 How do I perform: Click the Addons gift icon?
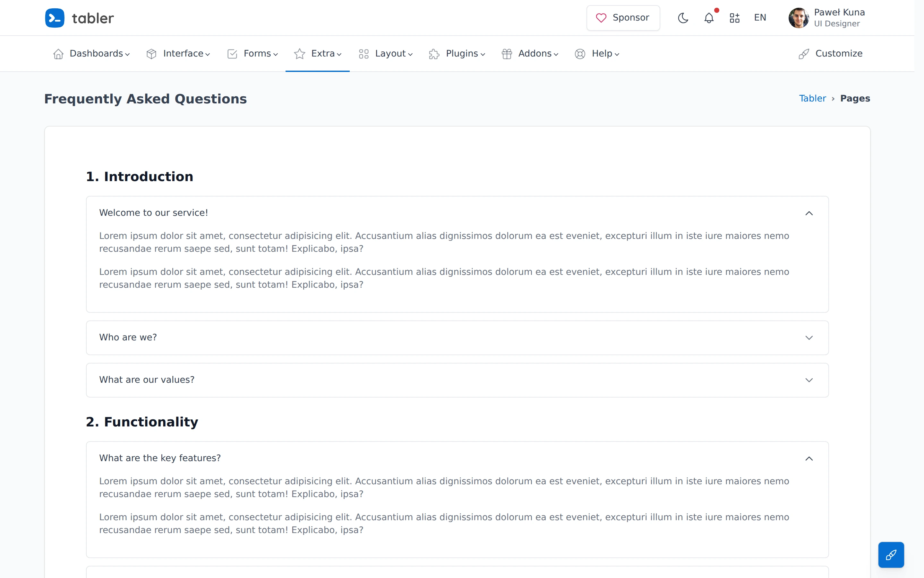507,54
